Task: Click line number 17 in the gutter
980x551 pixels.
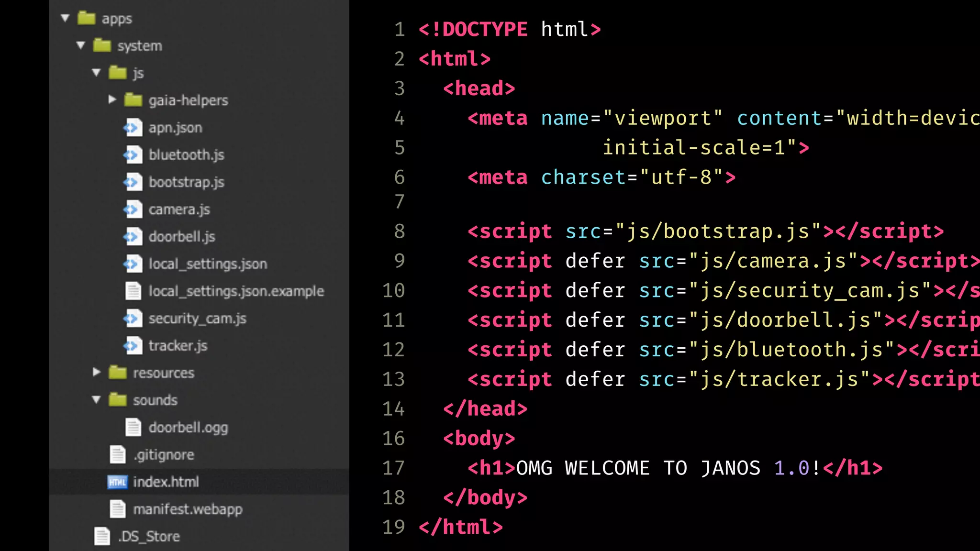Action: 393,468
